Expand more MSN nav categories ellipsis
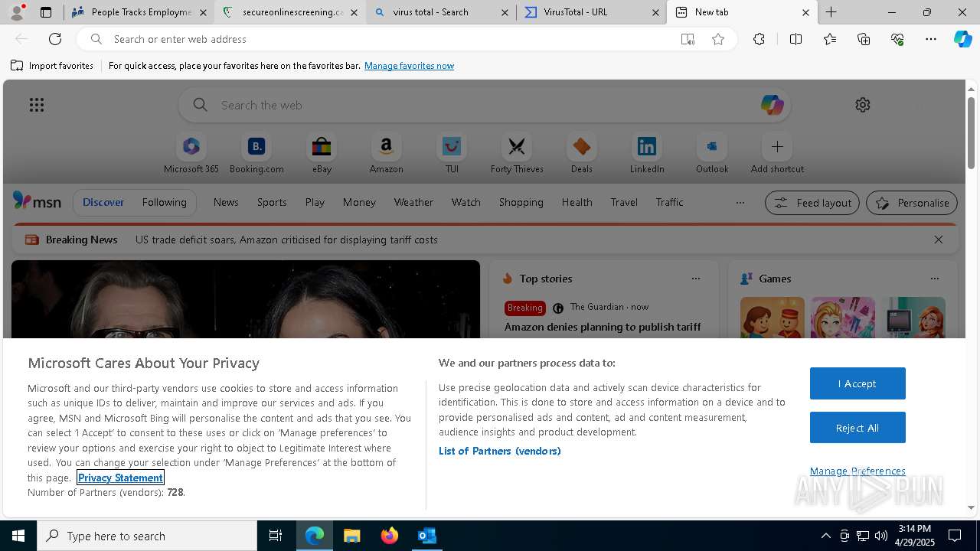 [x=740, y=203]
